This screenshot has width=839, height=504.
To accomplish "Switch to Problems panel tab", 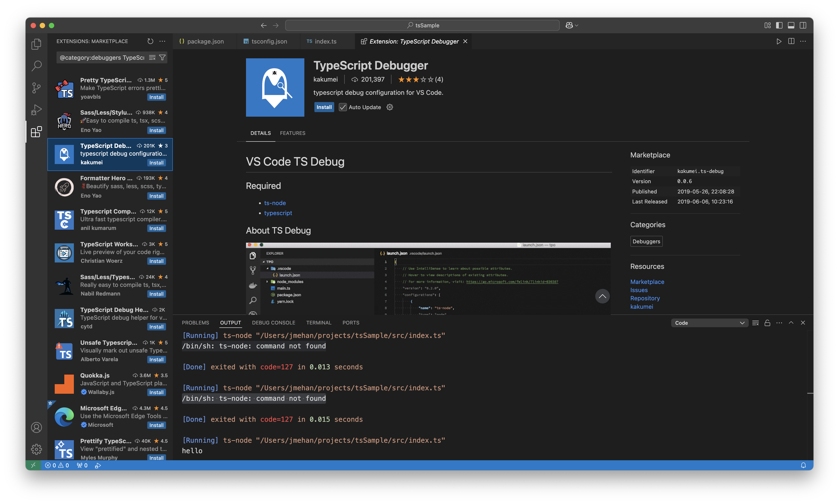I will 195,323.
